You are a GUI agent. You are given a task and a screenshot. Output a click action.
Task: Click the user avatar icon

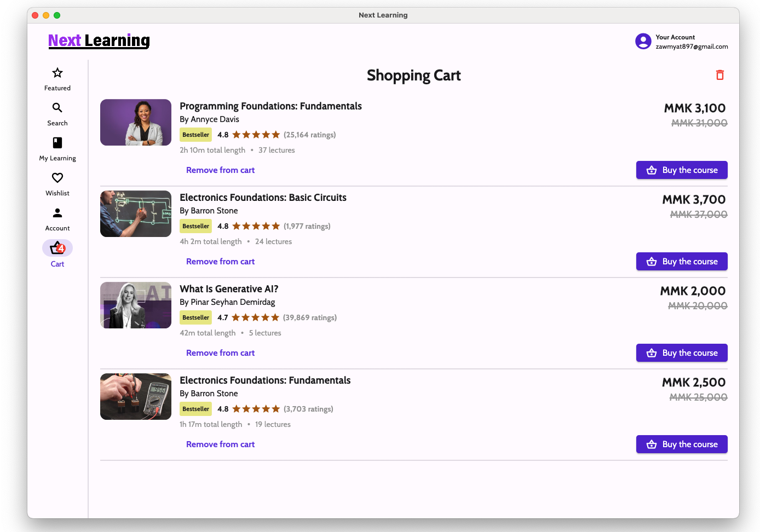[x=643, y=41]
